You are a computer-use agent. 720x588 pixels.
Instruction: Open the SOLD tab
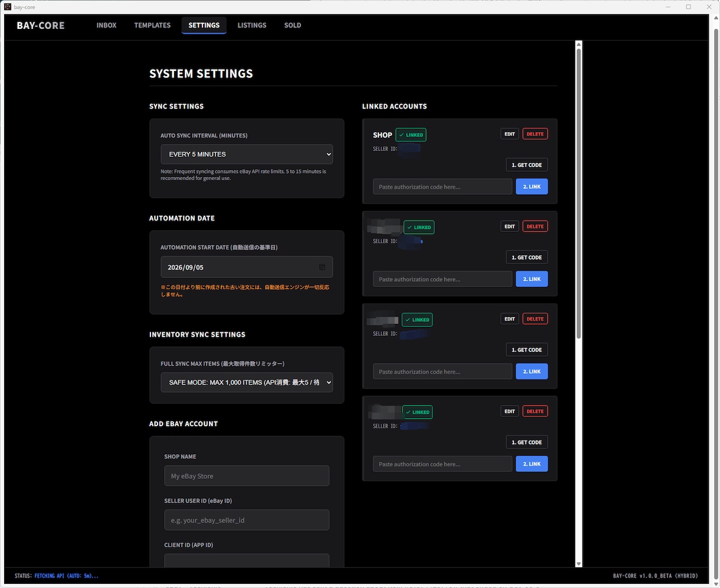click(293, 25)
